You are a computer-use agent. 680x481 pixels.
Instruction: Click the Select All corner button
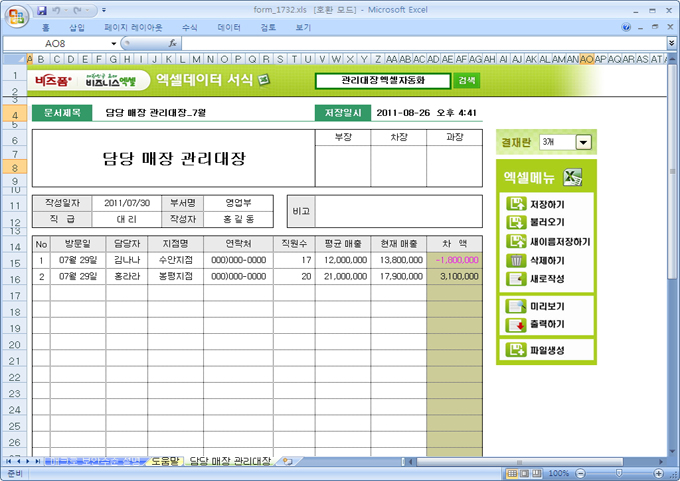(14, 59)
